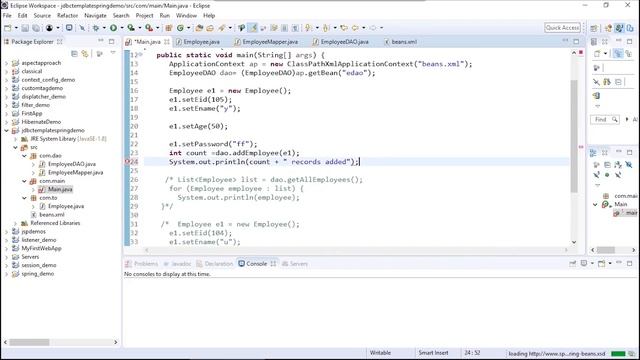Open the Debug dropdown arrow

[104, 28]
